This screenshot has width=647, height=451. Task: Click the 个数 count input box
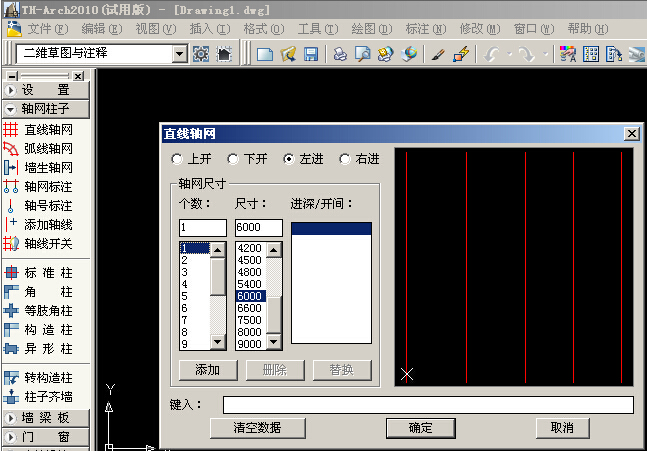(x=203, y=227)
